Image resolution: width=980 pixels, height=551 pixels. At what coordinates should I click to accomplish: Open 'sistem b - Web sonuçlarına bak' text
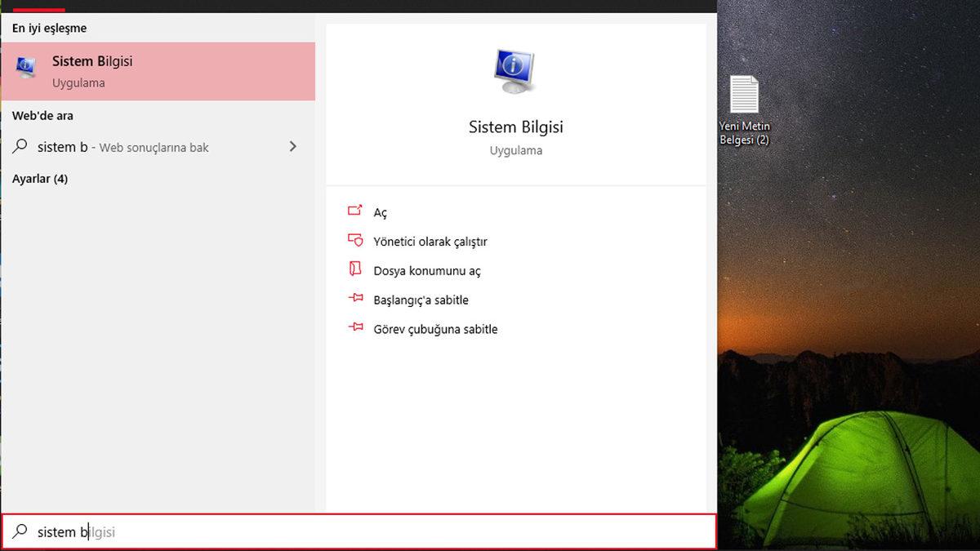point(123,148)
